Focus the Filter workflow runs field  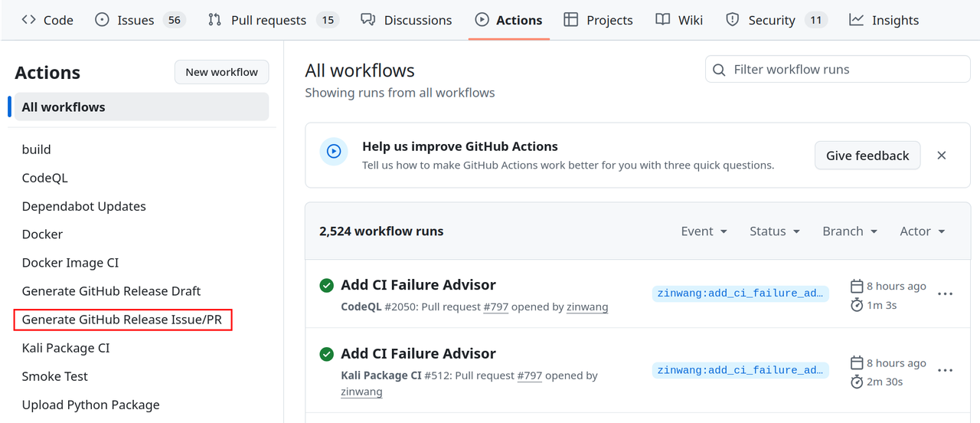[838, 69]
